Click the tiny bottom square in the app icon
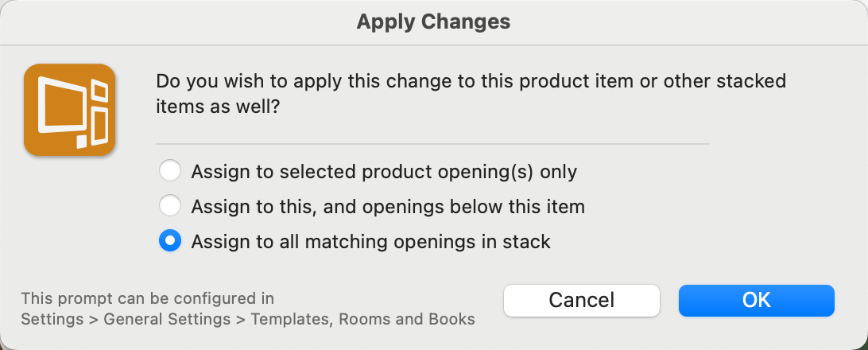 tap(82, 142)
